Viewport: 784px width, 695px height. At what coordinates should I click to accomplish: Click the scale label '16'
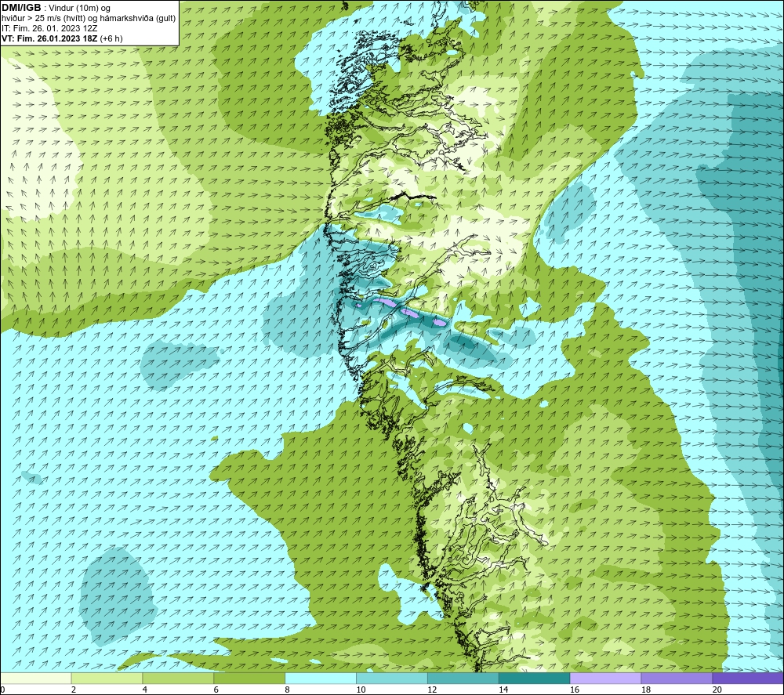click(575, 690)
